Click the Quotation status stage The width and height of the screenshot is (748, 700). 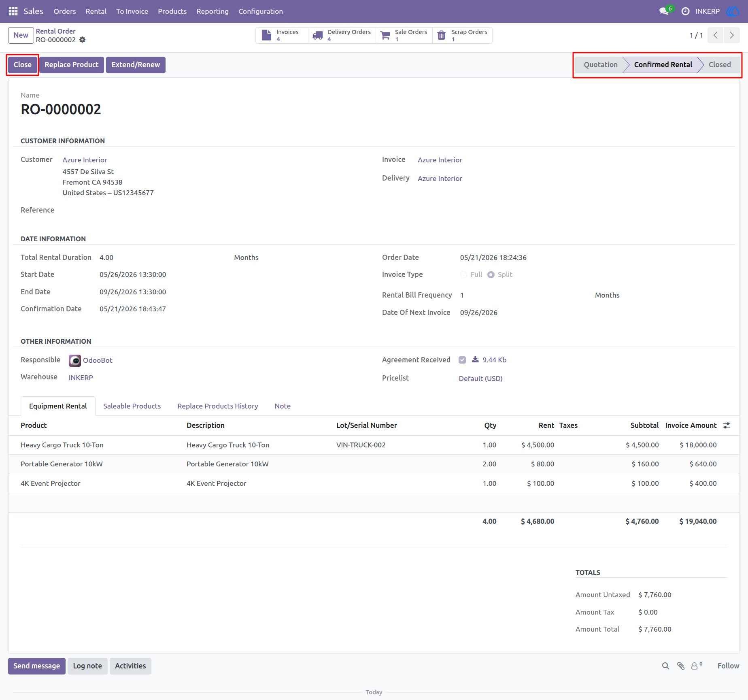(601, 65)
